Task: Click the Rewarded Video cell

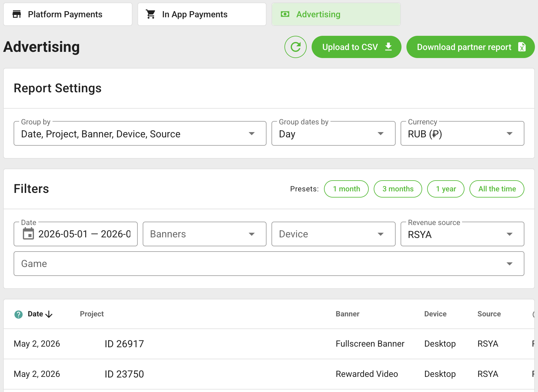Action: click(367, 374)
